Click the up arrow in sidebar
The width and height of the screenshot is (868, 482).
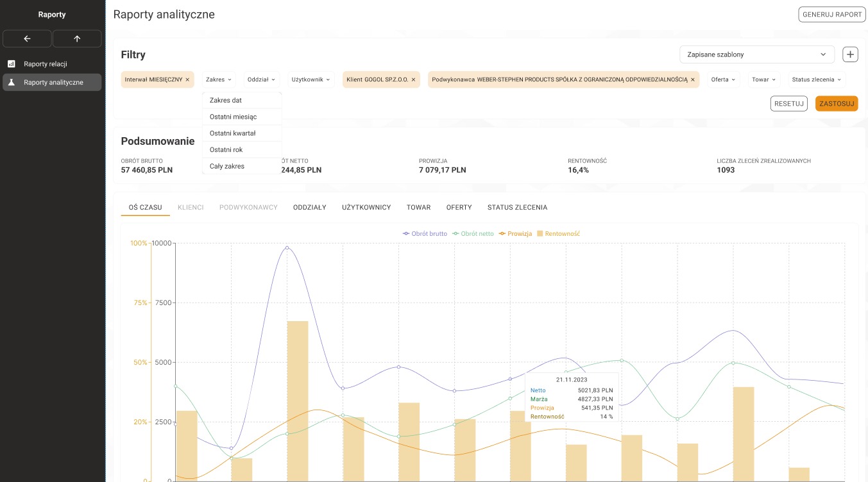click(x=77, y=38)
